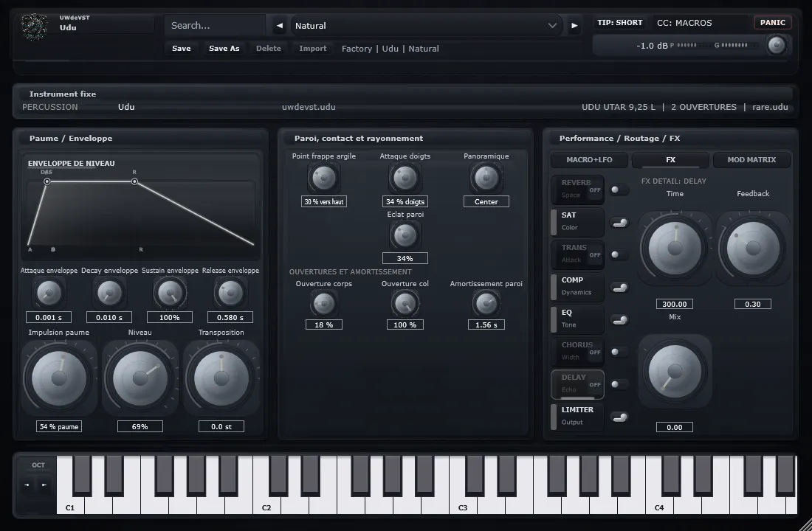Select the TRANS Attack effect slot

(x=577, y=254)
